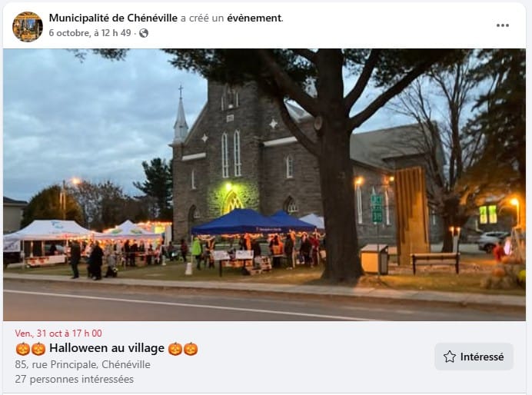Image resolution: width=532 pixels, height=395 pixels.
Task: Open the Halloween au village event title
Action: click(x=107, y=348)
